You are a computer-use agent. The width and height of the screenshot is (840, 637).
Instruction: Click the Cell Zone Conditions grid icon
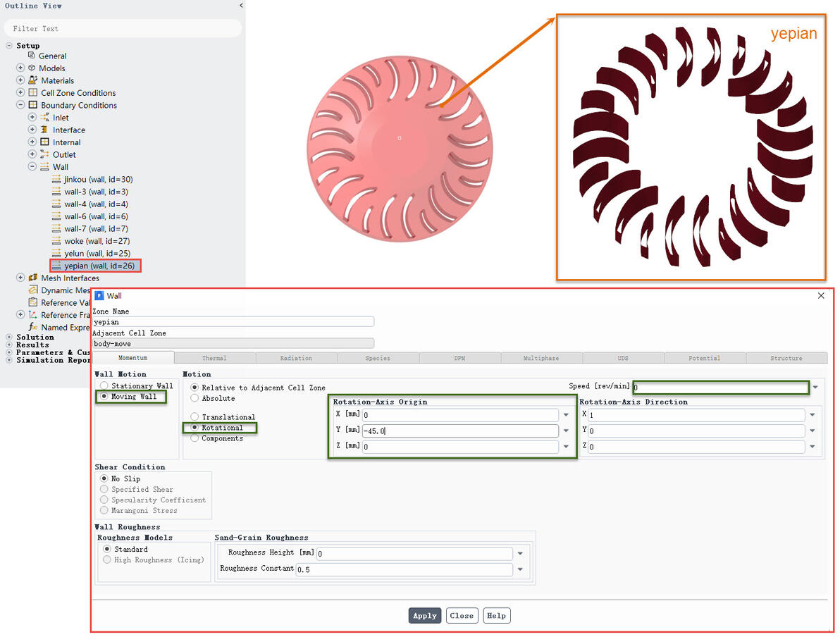pos(32,92)
